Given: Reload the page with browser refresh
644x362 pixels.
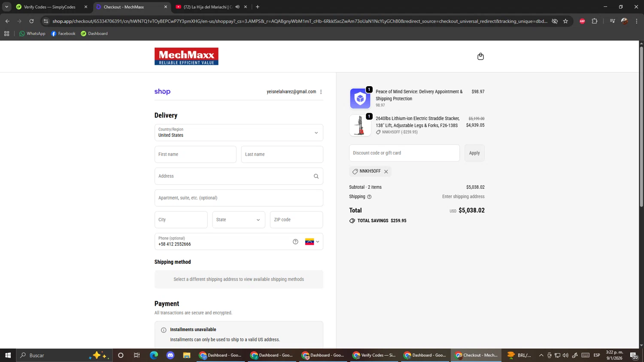Looking at the screenshot, I should coord(31,21).
